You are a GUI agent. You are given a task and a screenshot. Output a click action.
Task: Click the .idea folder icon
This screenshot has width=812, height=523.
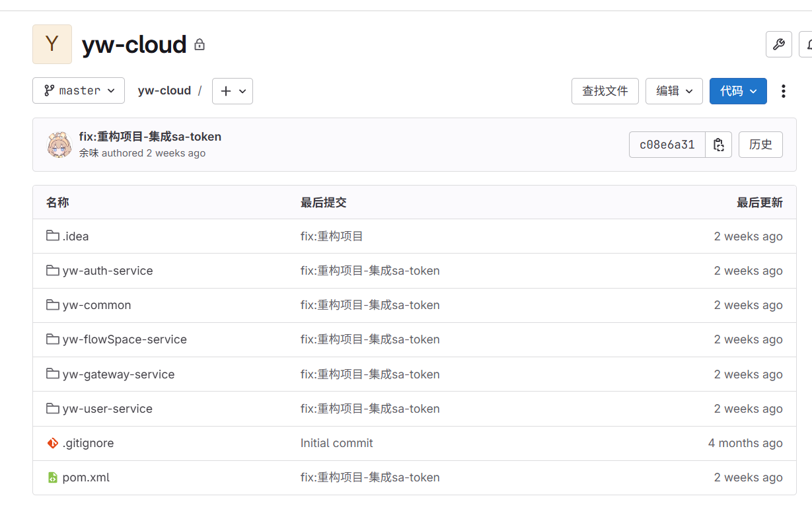53,236
